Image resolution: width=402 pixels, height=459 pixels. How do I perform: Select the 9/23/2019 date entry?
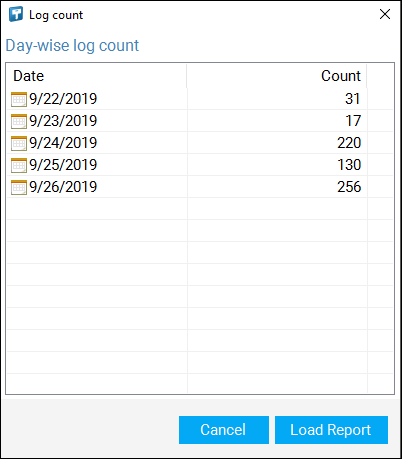pyautogui.click(x=63, y=121)
